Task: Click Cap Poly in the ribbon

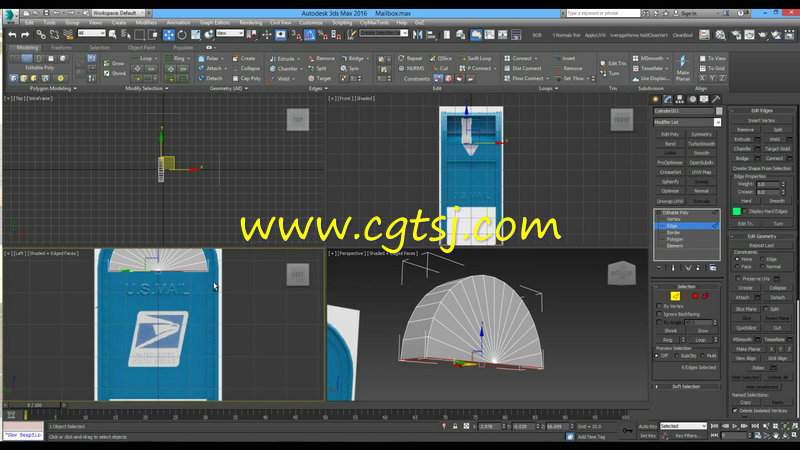Action: [246, 79]
